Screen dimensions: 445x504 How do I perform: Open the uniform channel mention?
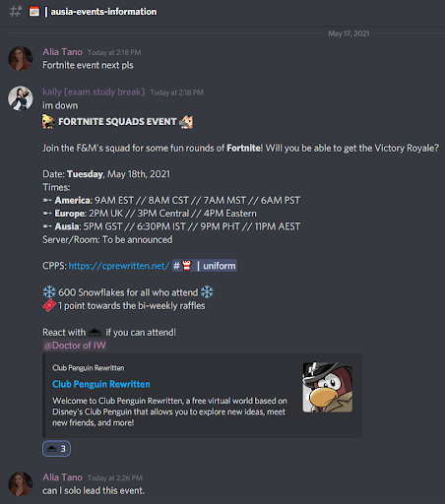(204, 266)
